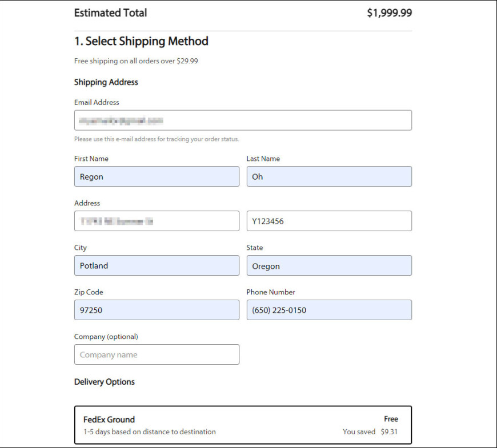Edit the City field showing Potland

tap(157, 265)
